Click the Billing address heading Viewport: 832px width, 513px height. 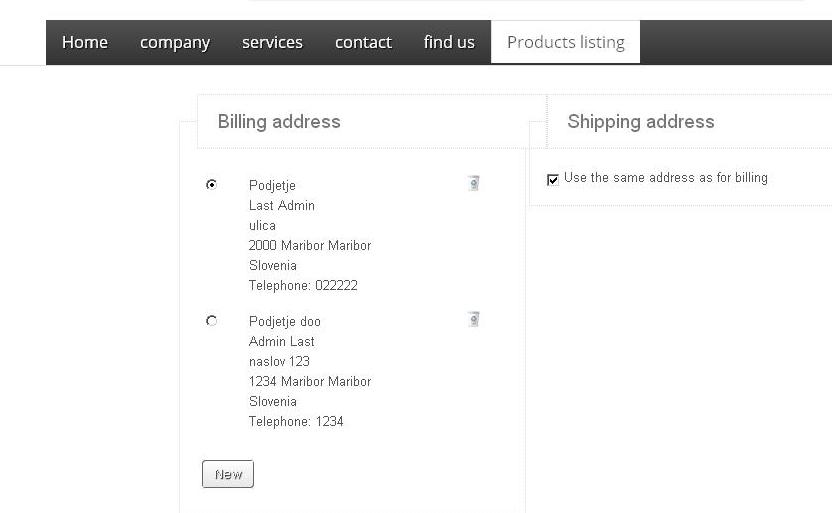279,121
